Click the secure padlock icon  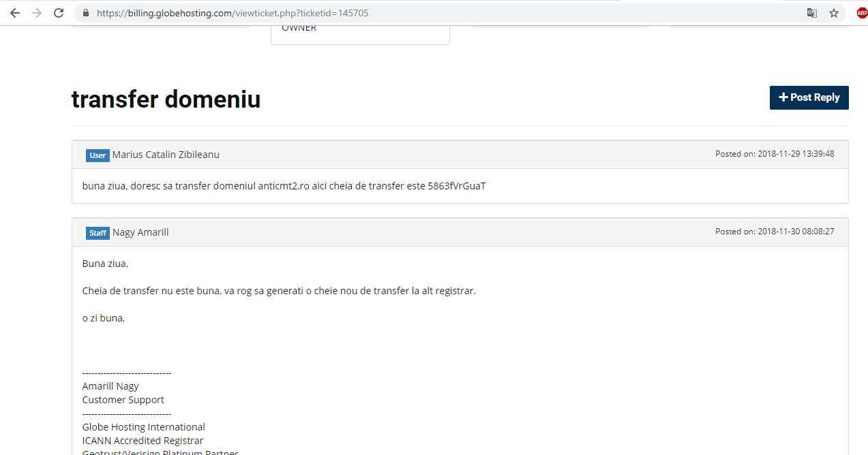(x=85, y=13)
